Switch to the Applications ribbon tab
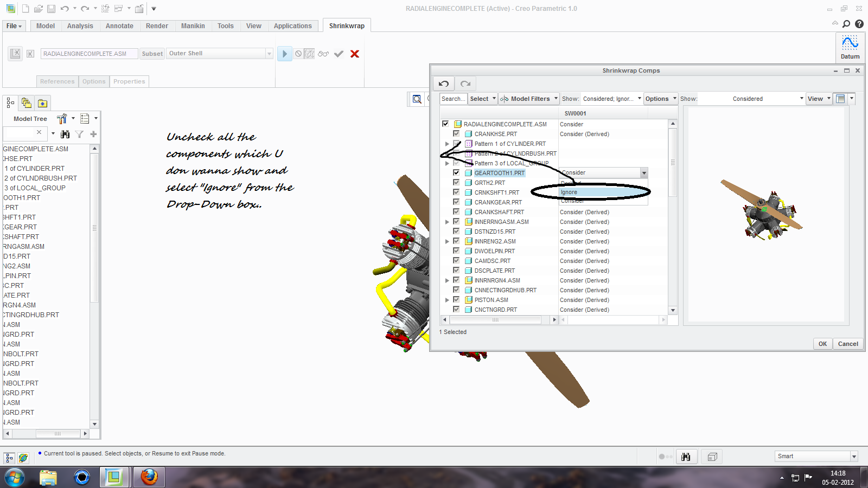The width and height of the screenshot is (868, 488). pyautogui.click(x=293, y=26)
